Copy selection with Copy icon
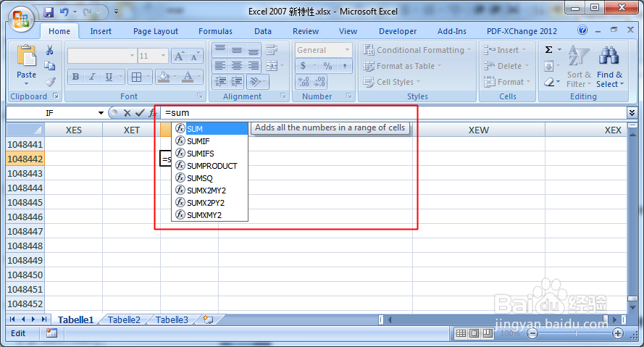This screenshot has height=347, width=644. click(x=50, y=66)
